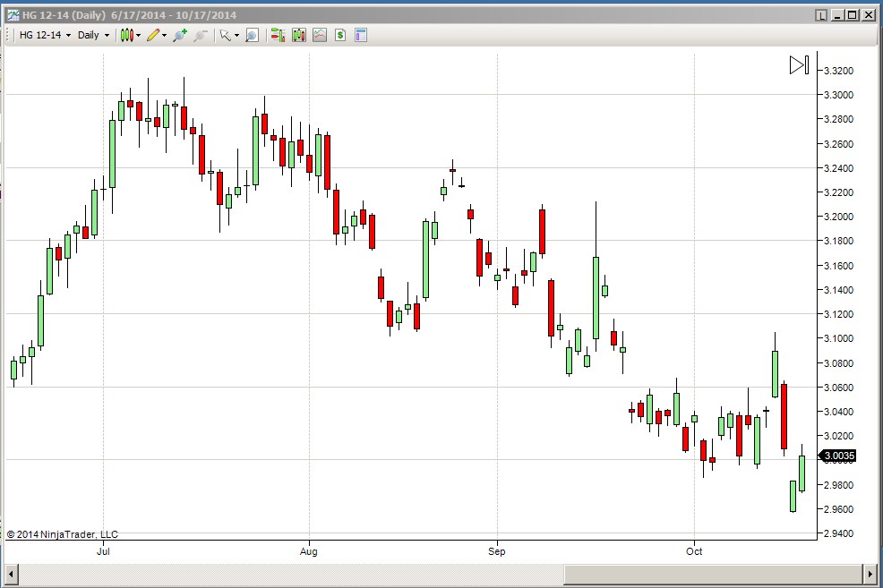Screen dimensions: 883x588
Task: Click the 3.2000 price axis label
Action: pos(838,217)
